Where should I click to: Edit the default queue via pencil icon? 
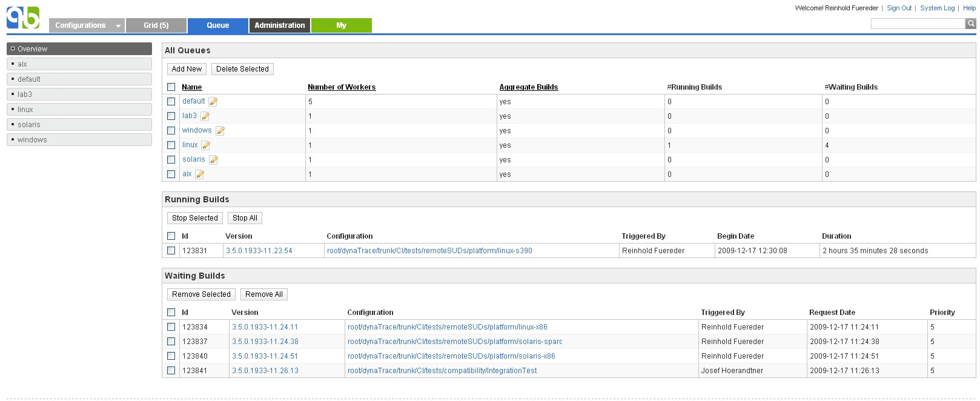pos(213,102)
